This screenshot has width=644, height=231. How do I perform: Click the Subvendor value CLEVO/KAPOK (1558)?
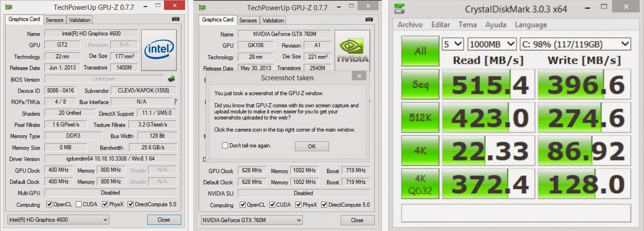[x=144, y=91]
